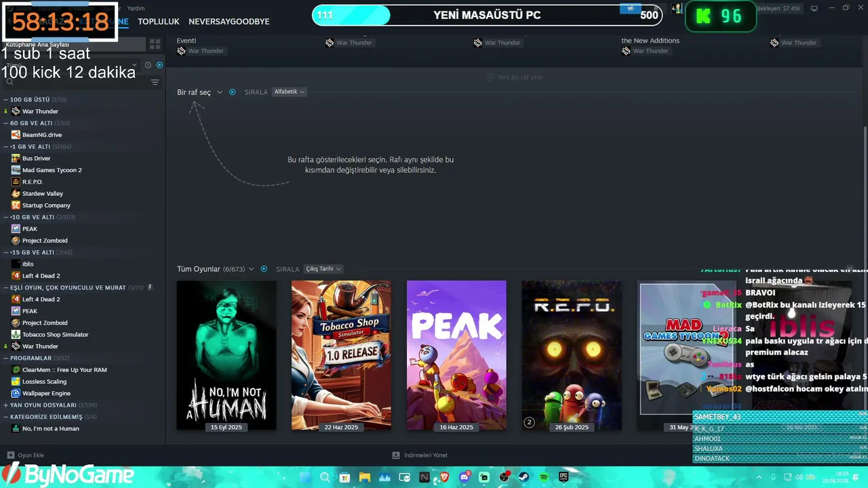Open the NEVERSAYGOODBYE profile tab
868x488 pixels.
pyautogui.click(x=229, y=22)
